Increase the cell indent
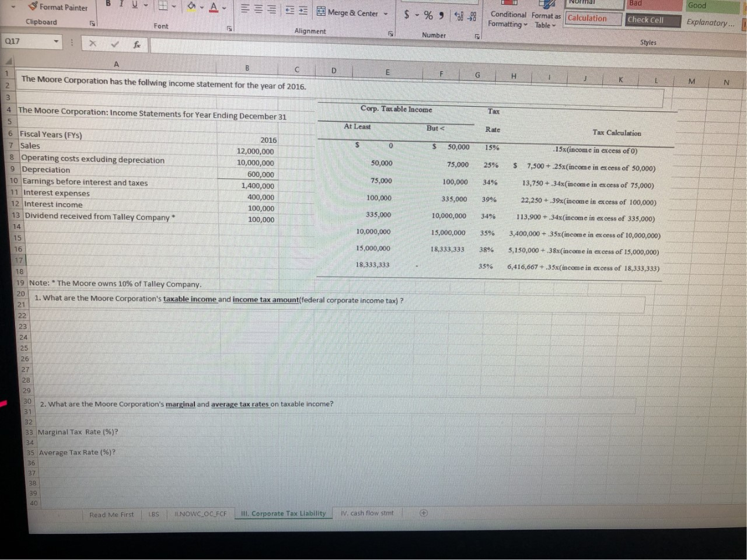 pos(303,11)
